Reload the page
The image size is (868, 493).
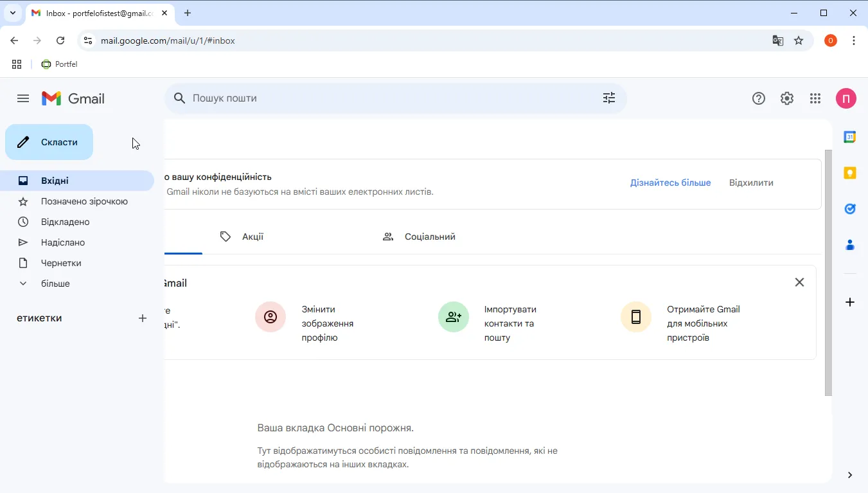click(x=60, y=40)
